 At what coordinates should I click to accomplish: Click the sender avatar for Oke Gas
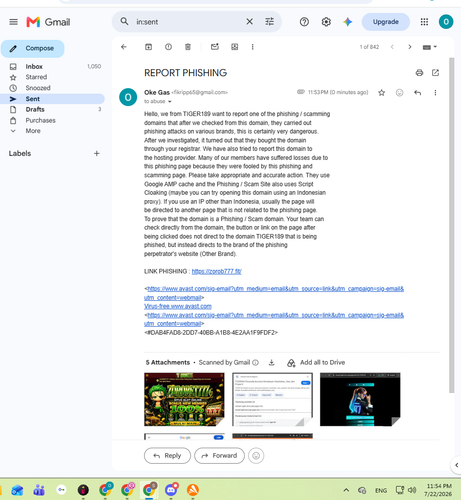coord(128,97)
